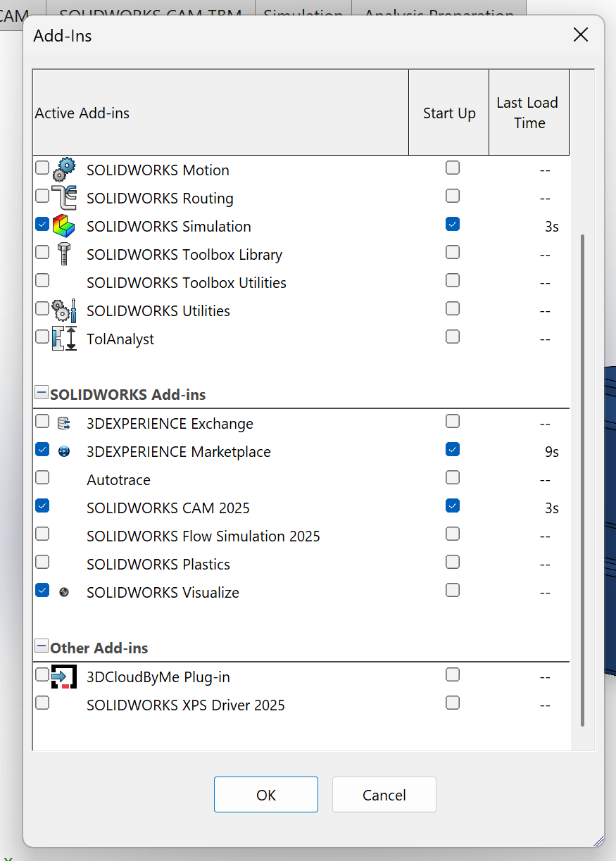Click the SOLIDWORKS Utilities gear-screwdriver icon

(x=64, y=310)
